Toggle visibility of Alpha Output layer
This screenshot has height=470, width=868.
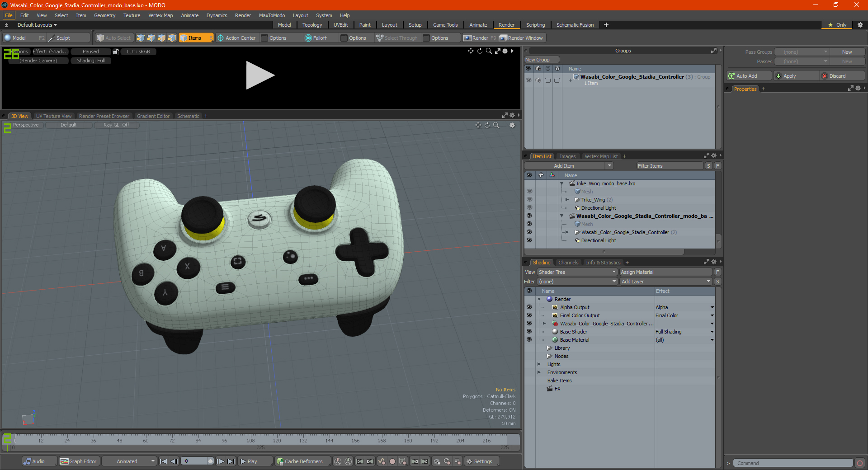pyautogui.click(x=529, y=307)
